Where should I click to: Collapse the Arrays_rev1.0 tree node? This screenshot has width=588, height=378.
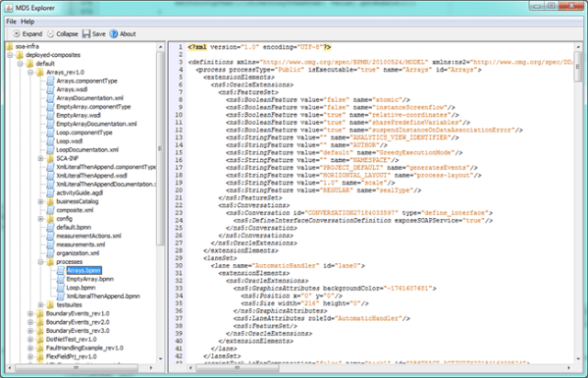pyautogui.click(x=30, y=73)
